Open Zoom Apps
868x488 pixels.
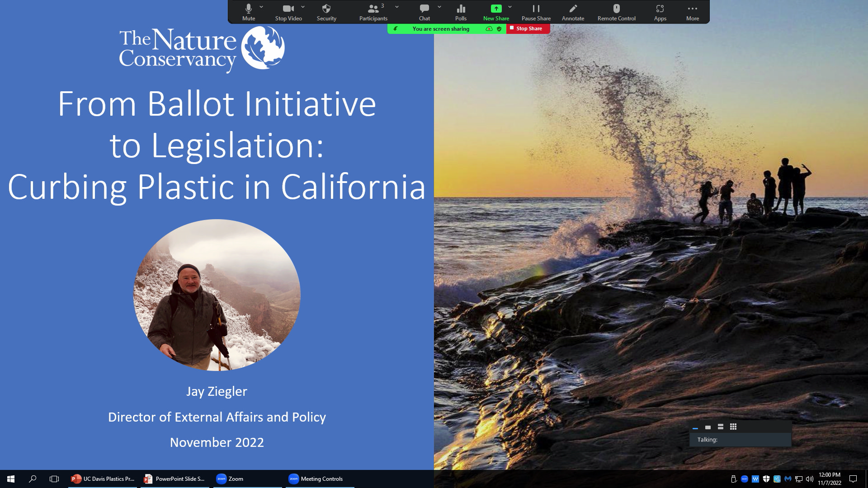pyautogui.click(x=660, y=12)
